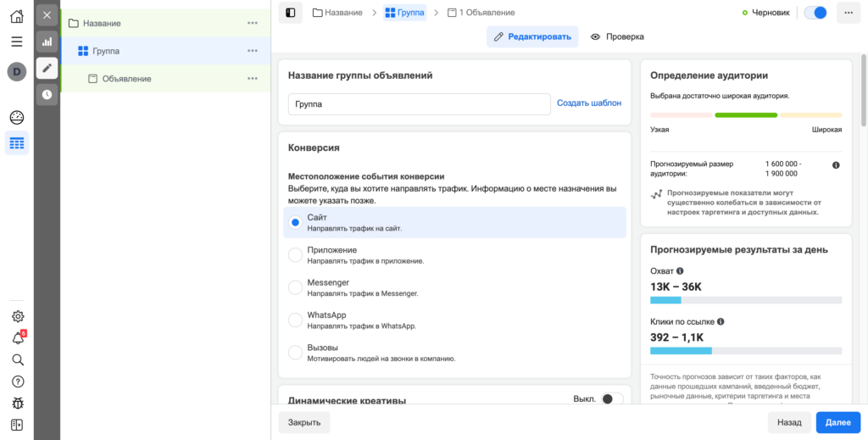The width and height of the screenshot is (868, 440).
Task: Click the pencil edit icon in the side panel
Action: click(47, 68)
